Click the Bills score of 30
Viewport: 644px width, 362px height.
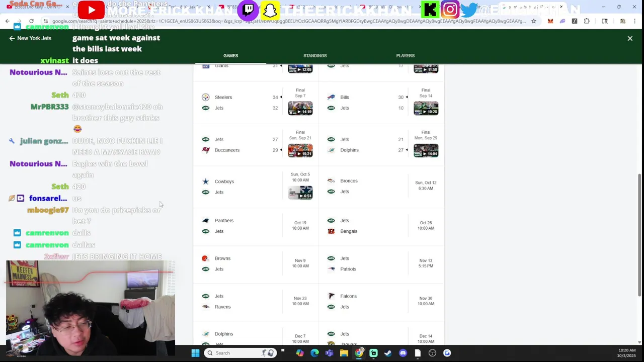click(401, 97)
